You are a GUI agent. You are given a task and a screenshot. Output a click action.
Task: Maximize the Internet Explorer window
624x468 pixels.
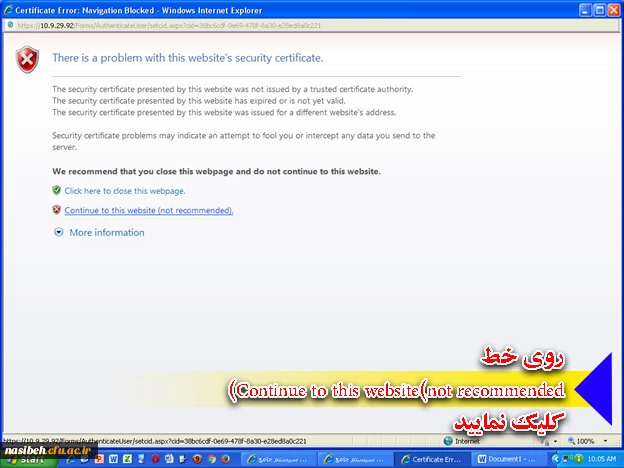[598, 9]
